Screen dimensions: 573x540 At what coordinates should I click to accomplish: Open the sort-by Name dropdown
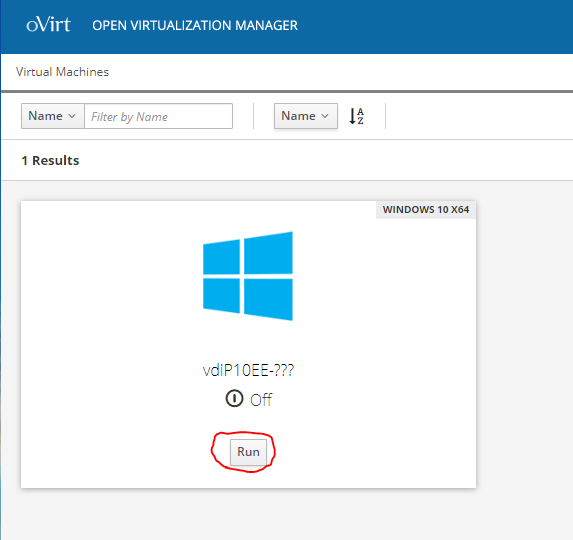pos(306,116)
